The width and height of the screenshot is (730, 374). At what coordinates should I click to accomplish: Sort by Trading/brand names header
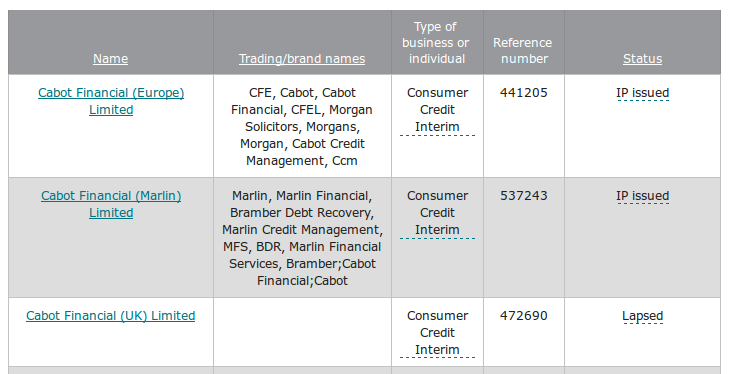[x=302, y=59]
